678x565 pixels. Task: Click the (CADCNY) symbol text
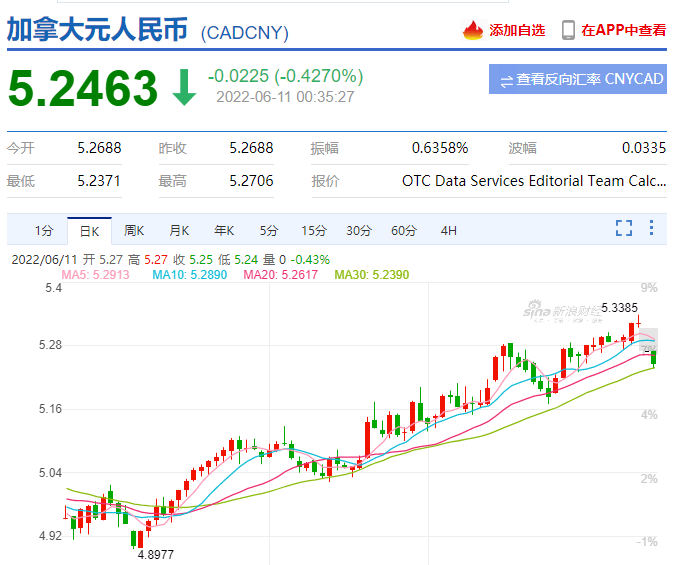[245, 33]
